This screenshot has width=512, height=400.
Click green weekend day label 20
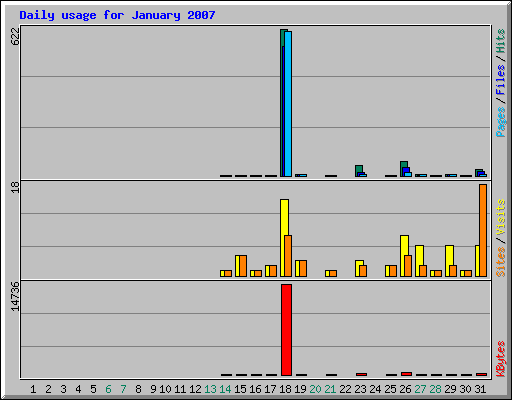[315, 389]
